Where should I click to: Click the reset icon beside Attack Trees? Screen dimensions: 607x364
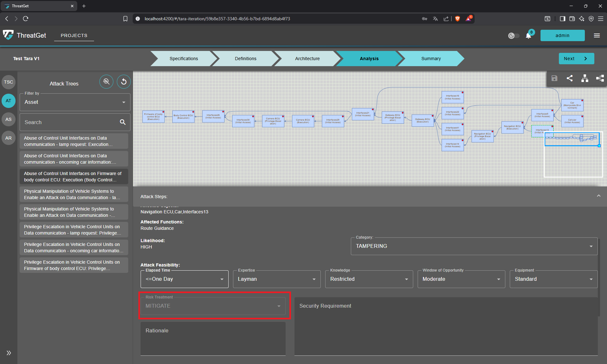[123, 82]
